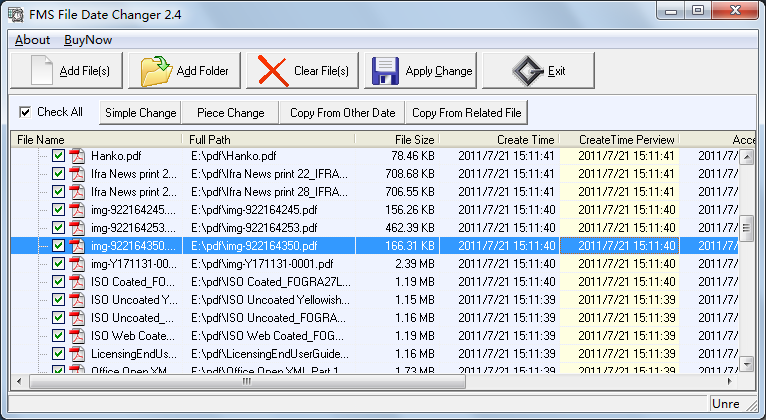The width and height of the screenshot is (766, 420).
Task: Open the About menu
Action: [x=32, y=40]
